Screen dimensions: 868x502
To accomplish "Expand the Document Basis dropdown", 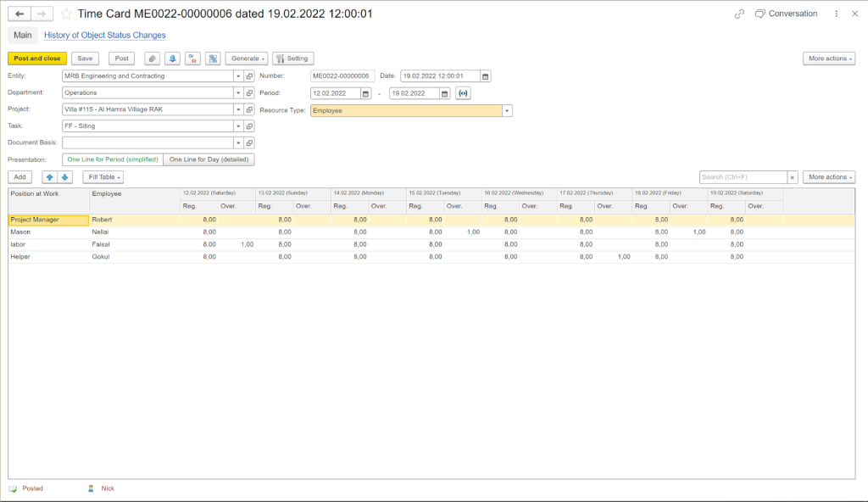I will [238, 143].
